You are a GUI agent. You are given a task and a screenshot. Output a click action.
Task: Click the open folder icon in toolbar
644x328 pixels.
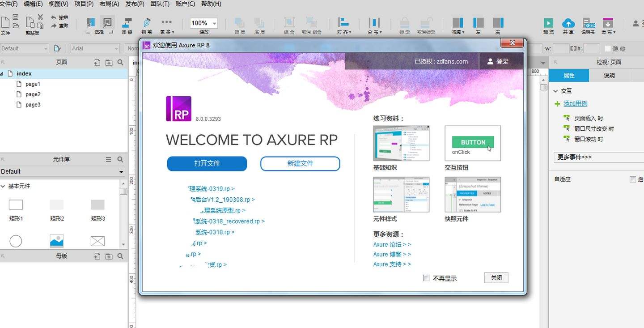click(x=16, y=26)
